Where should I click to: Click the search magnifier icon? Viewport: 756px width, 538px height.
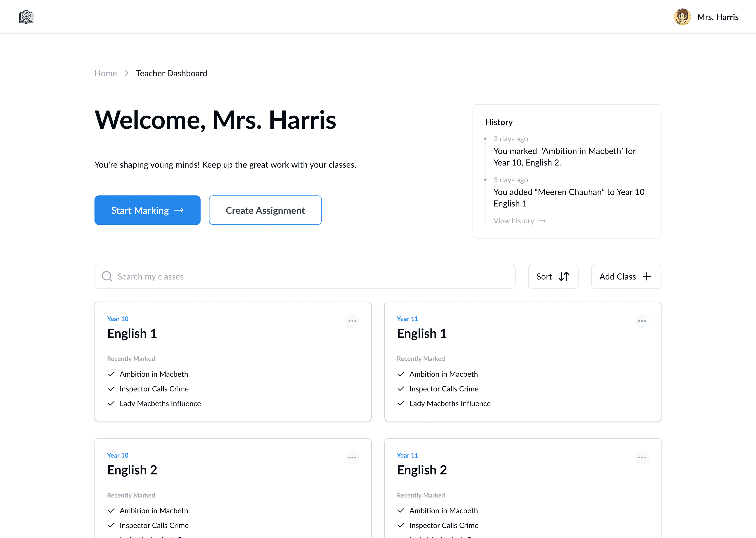tap(107, 276)
